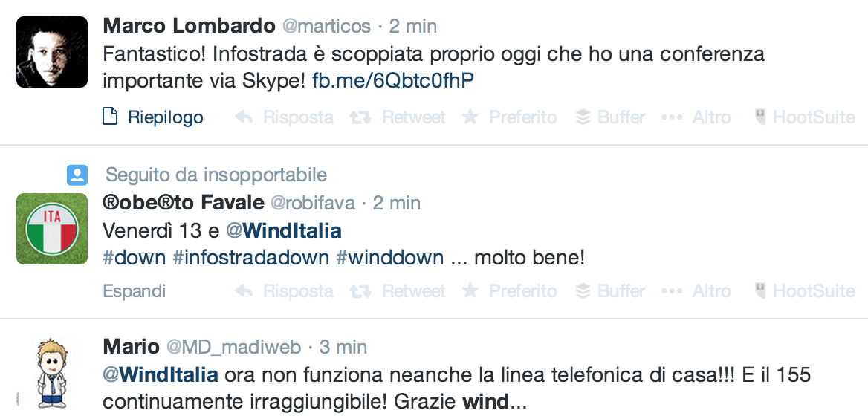Viewport: 868px width, 419px height.
Task: Favorite Marco Lombardo's tweet with the star
Action: [x=510, y=117]
